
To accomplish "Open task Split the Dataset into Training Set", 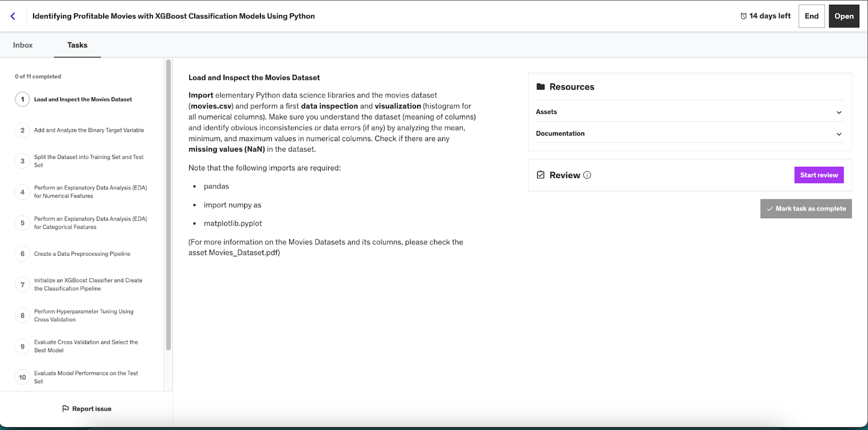I will [x=89, y=161].
